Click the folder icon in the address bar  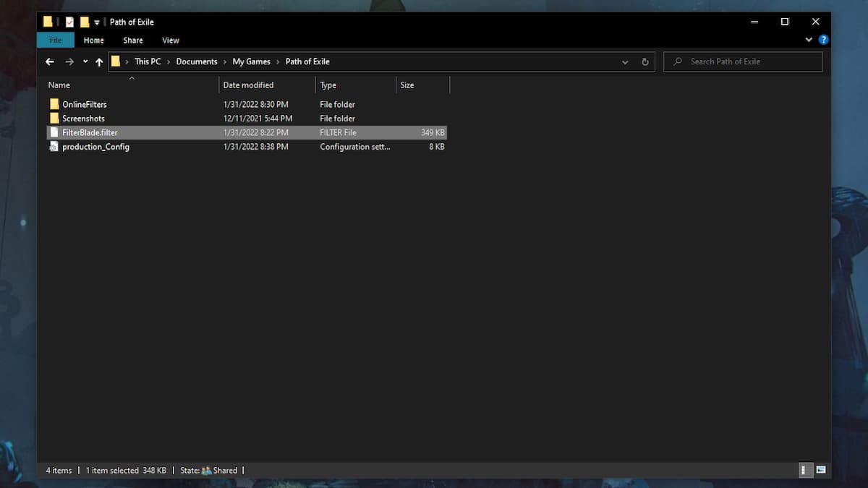[x=116, y=61]
